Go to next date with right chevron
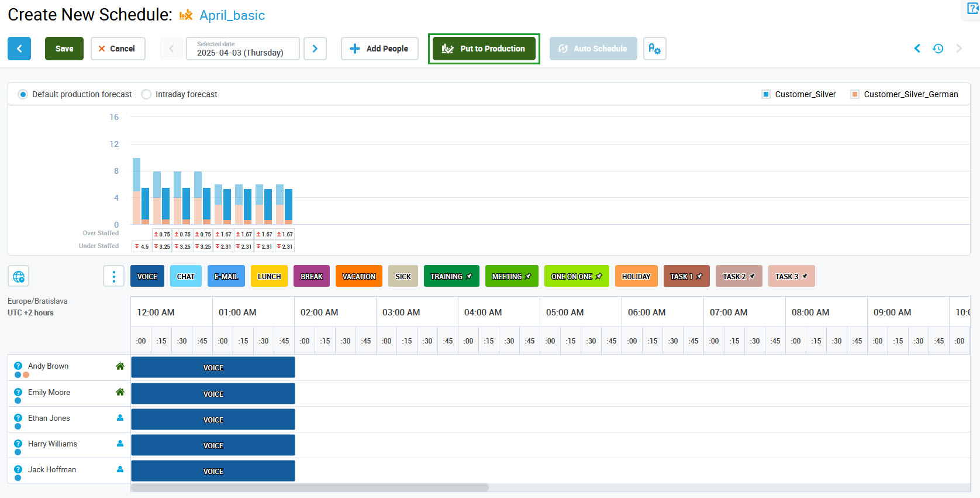The height and width of the screenshot is (498, 980). tap(315, 49)
